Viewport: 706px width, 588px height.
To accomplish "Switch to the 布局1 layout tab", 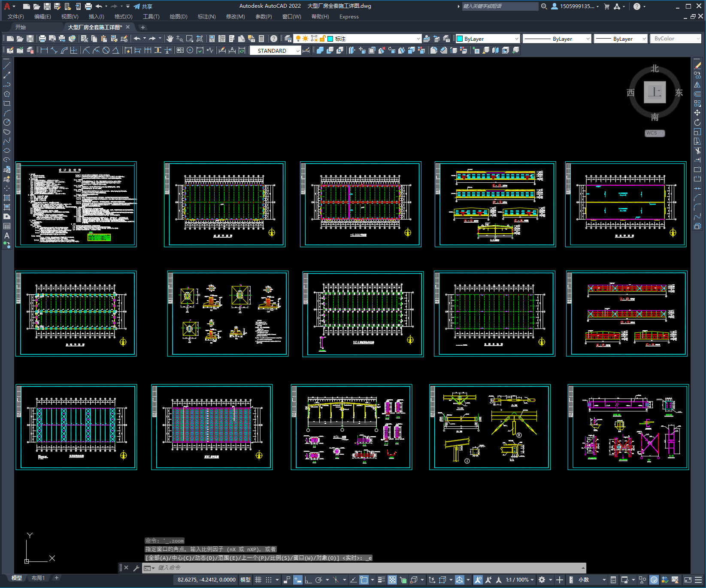I will 38,578.
